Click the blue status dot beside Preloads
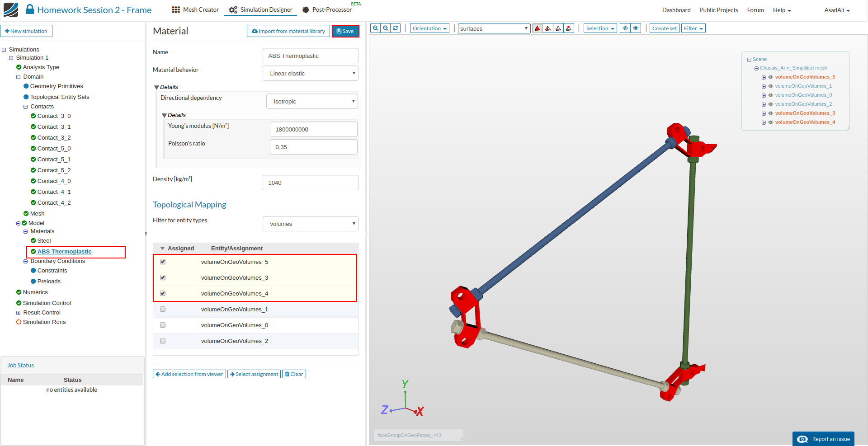The height and width of the screenshot is (446, 868). (33, 282)
